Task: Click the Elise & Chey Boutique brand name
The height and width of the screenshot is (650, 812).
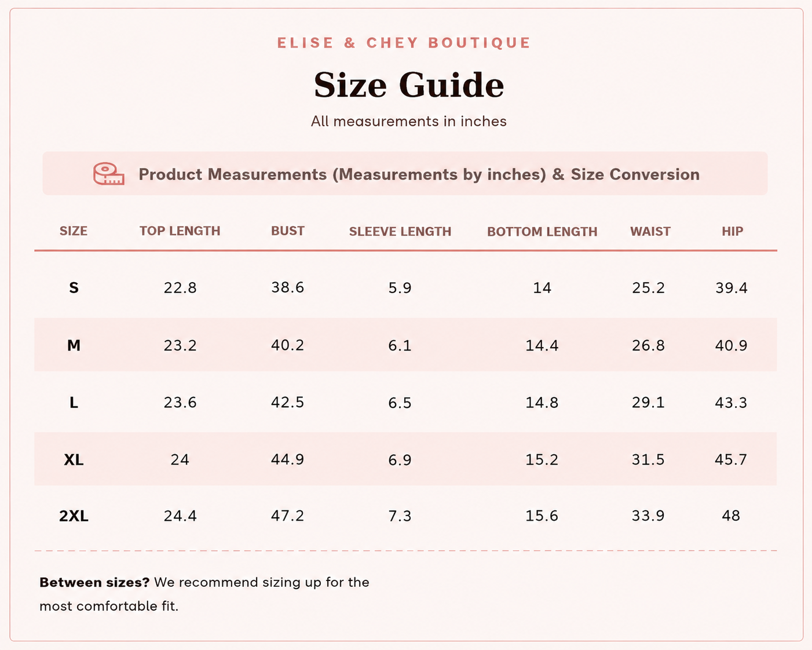Action: [404, 43]
